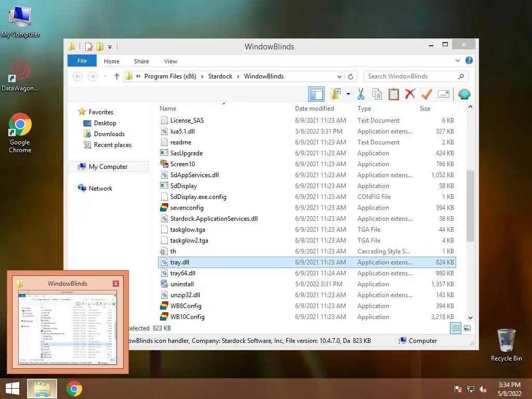
Task: Click the orange checkmark Properties icon
Action: [427, 94]
